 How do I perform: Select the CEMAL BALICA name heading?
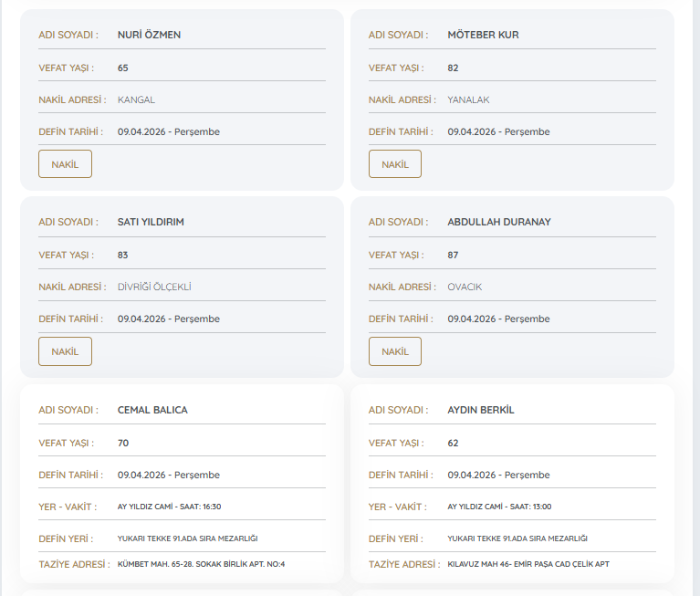tap(152, 410)
